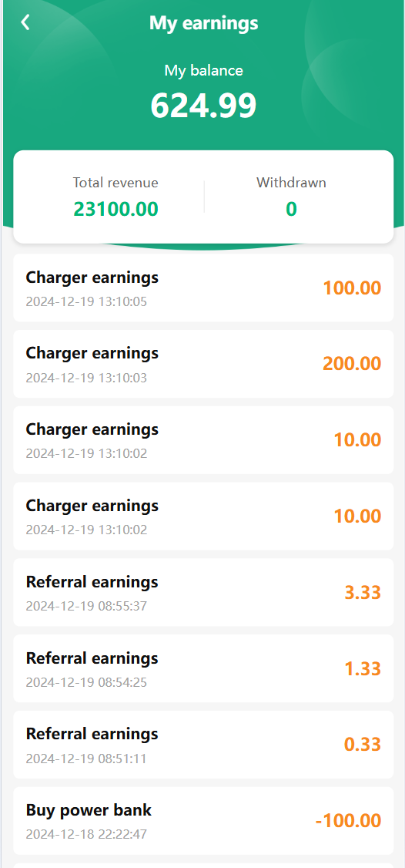Viewport: 405px width, 868px height.
Task: Tap the 2024-12-19 08:55:37 timestamp
Action: [x=86, y=606]
